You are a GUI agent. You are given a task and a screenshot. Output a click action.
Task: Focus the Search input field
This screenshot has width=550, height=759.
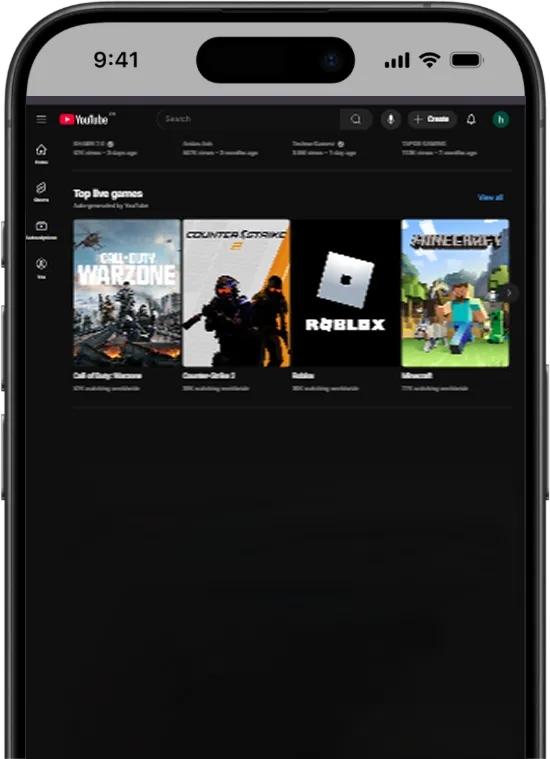[248, 119]
